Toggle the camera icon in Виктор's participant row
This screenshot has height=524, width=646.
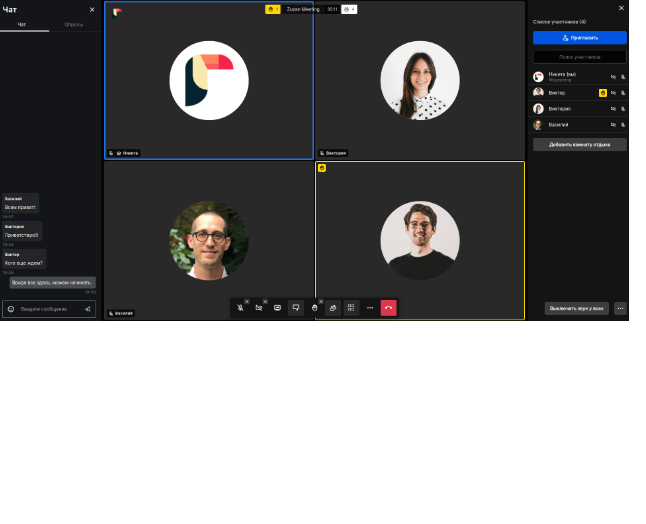(x=613, y=93)
